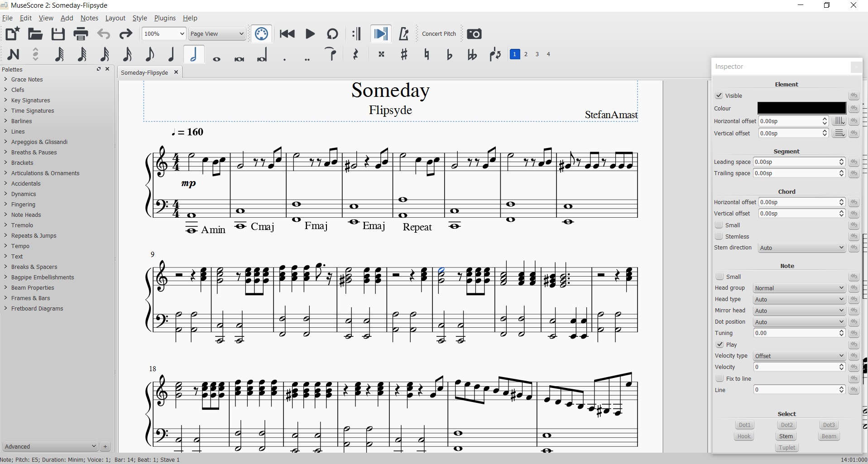Toggle the Stemless checkbox
Image resolution: width=868 pixels, height=464 pixels.
click(x=719, y=236)
